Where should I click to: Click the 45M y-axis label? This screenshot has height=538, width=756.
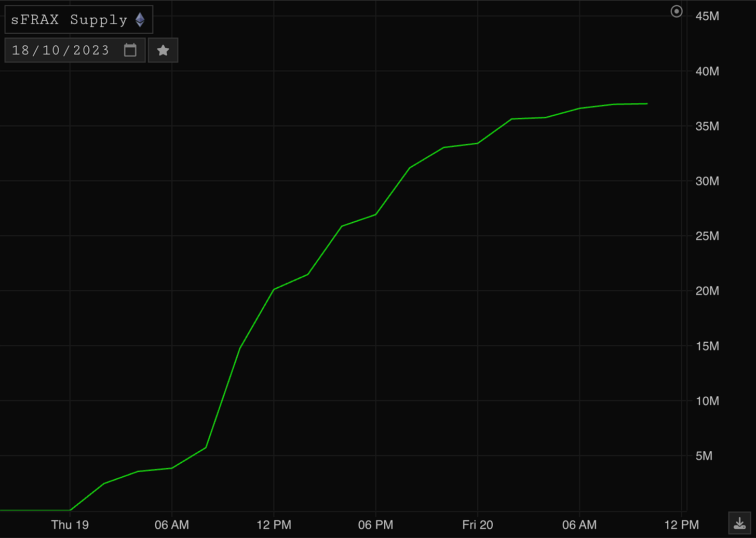[x=707, y=16]
